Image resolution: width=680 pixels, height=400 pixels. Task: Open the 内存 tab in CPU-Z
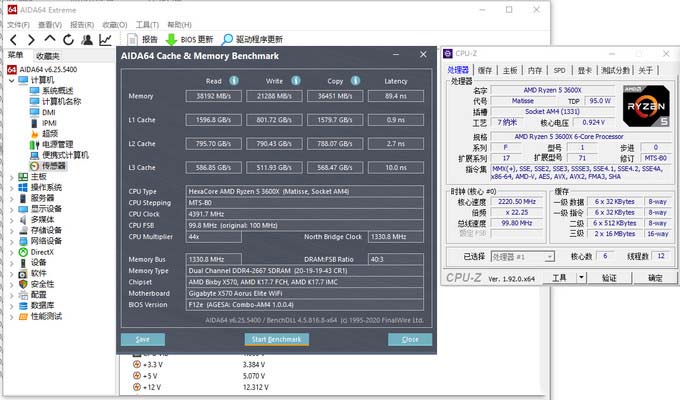(x=535, y=70)
